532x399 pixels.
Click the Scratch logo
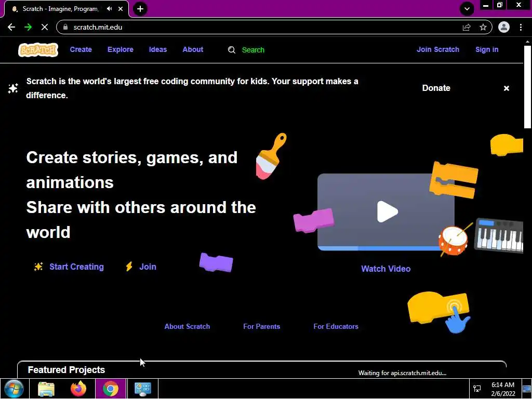click(x=38, y=50)
